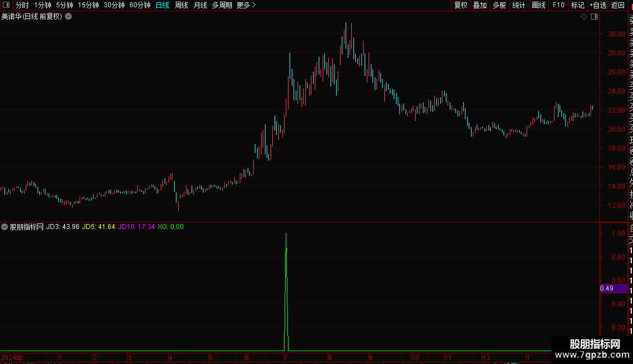This screenshot has height=364, width=633.
Task: Click month 7 on the time axis
Action: tap(286, 357)
